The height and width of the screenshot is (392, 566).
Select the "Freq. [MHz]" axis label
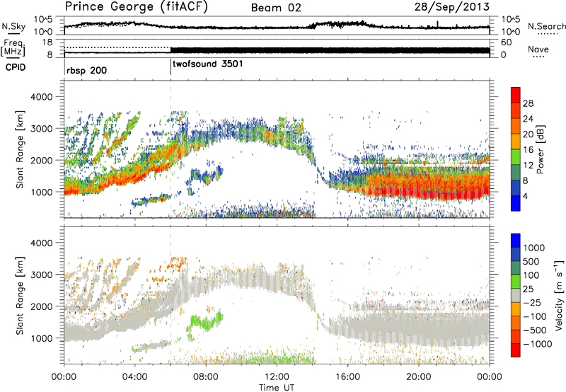(13, 47)
